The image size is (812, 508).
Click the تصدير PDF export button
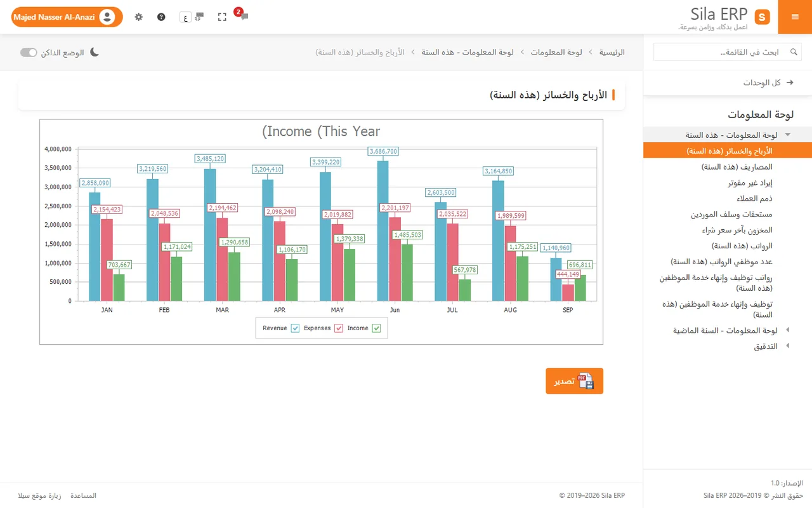[x=574, y=381]
